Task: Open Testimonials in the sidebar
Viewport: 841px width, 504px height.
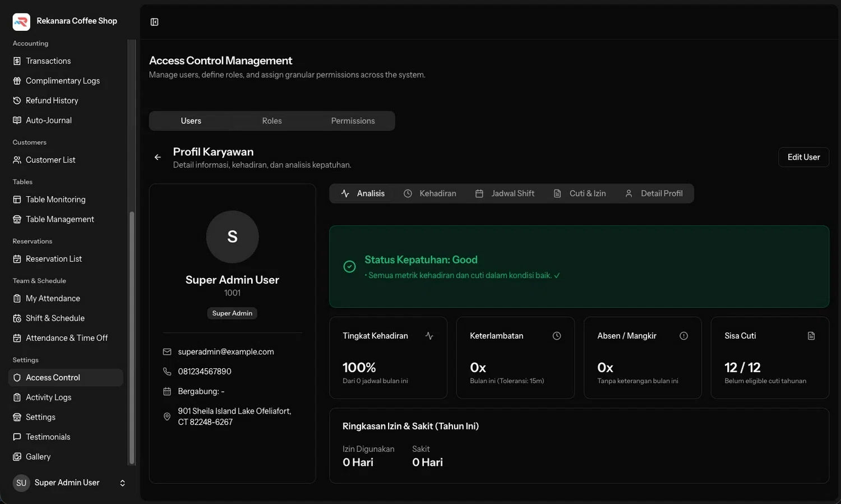Action: [66, 437]
